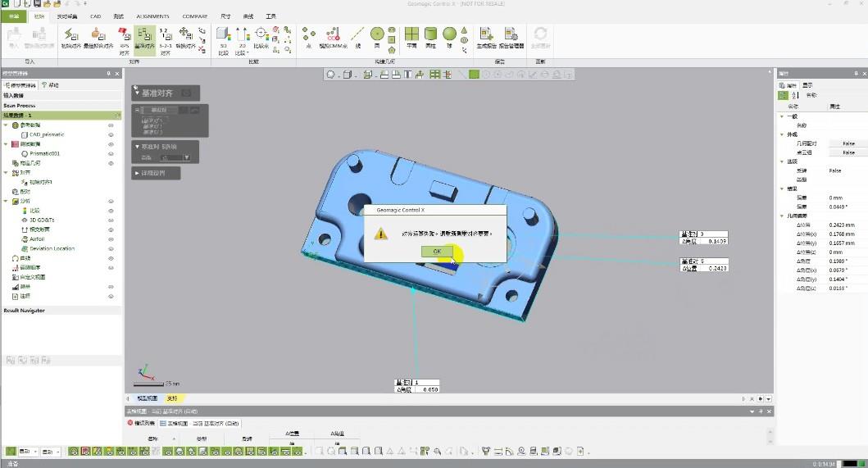Screen dimensions: 868x468
Task: Choose the Best Fit Alignment icon
Action: coord(98,38)
